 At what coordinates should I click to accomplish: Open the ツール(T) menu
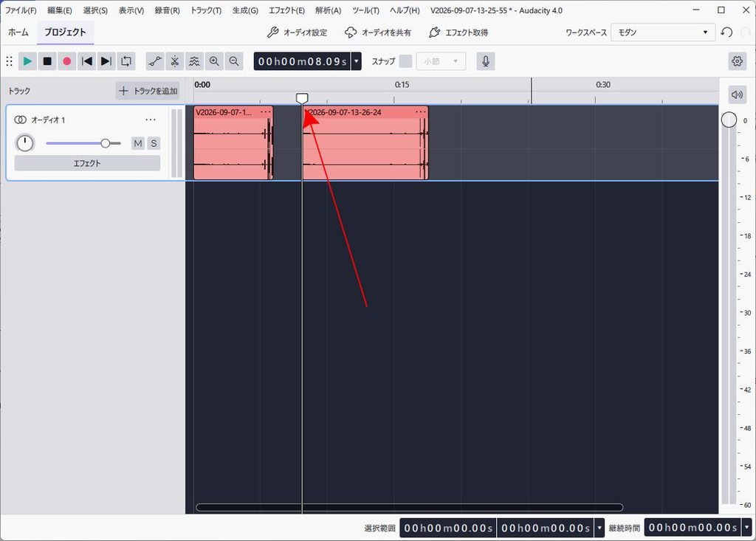point(366,10)
